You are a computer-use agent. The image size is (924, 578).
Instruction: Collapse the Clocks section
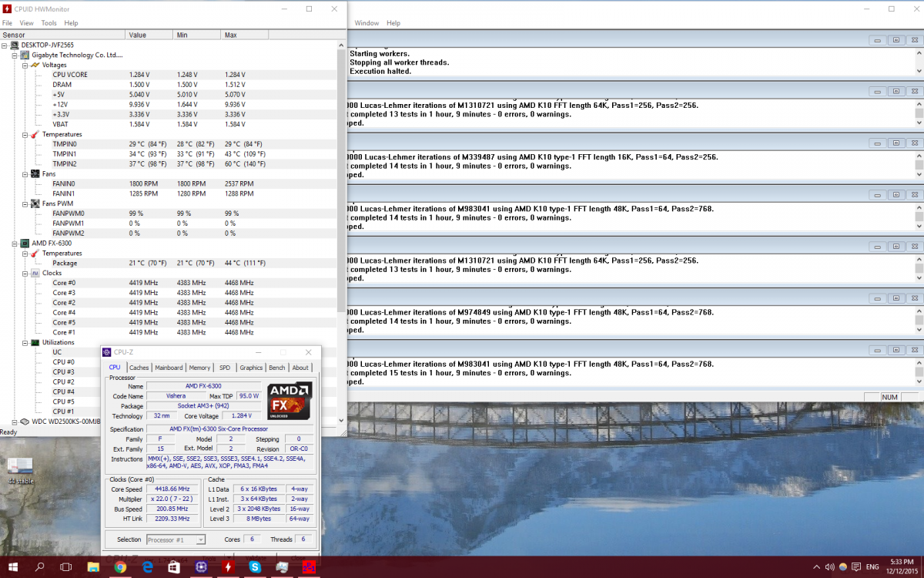25,273
